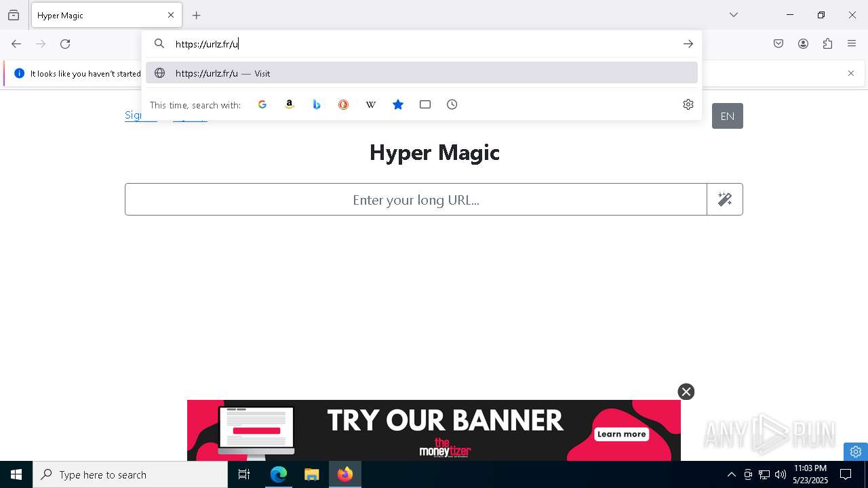The width and height of the screenshot is (868, 488).
Task: Change language with EN button
Action: 728,116
